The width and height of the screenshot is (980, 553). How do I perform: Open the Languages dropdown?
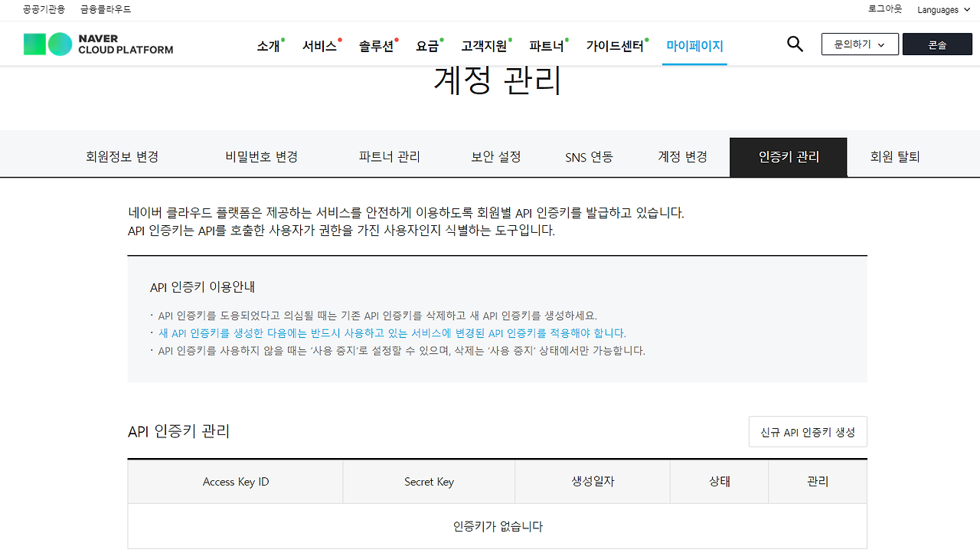pyautogui.click(x=942, y=9)
